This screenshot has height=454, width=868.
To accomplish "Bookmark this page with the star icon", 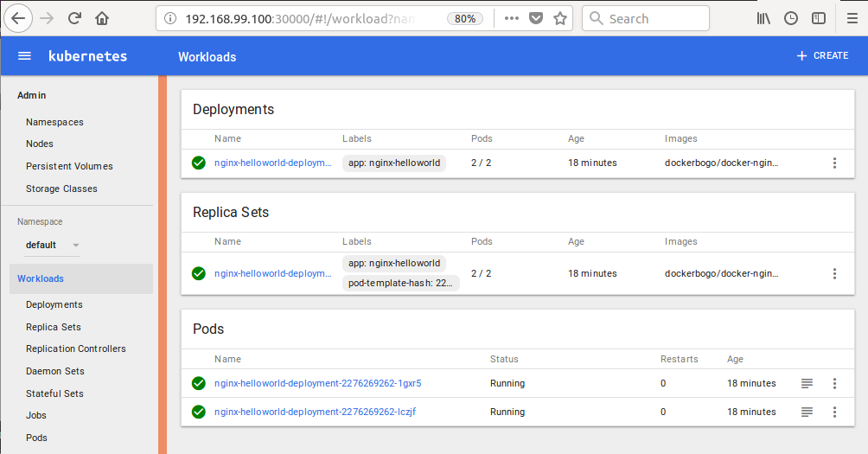I will (560, 18).
